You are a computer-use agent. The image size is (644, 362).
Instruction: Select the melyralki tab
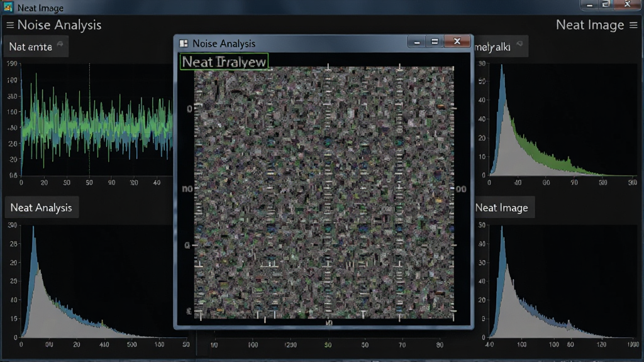coord(500,47)
